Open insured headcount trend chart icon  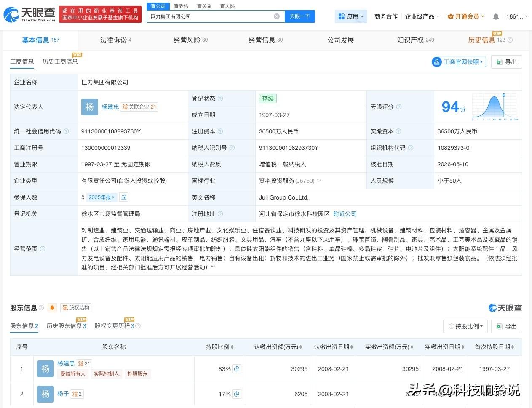point(124,197)
